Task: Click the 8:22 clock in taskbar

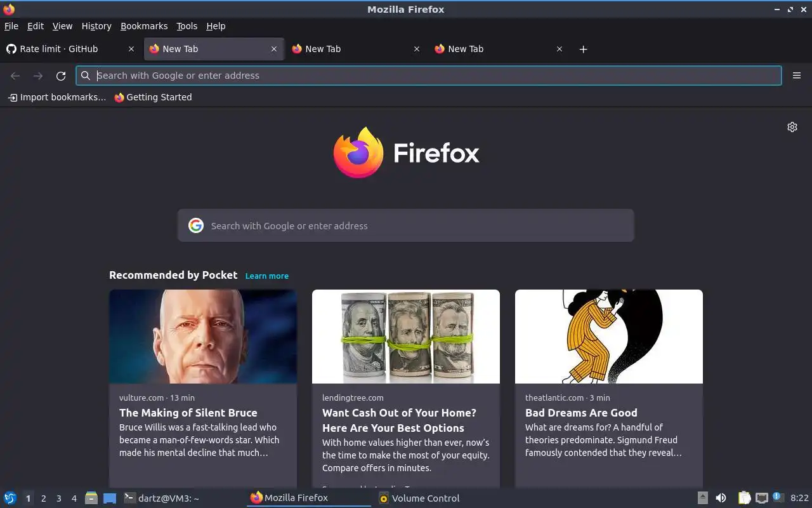Action: click(x=799, y=498)
